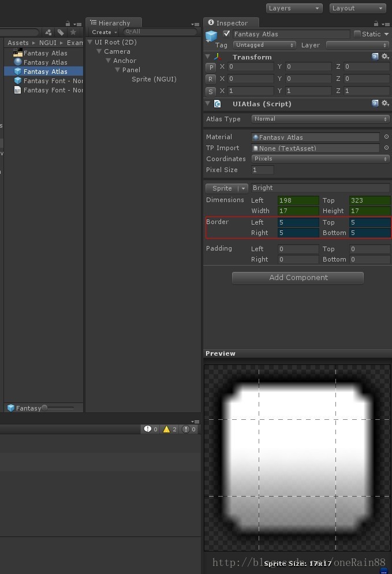Switch to the Inspector tab

tap(232, 23)
